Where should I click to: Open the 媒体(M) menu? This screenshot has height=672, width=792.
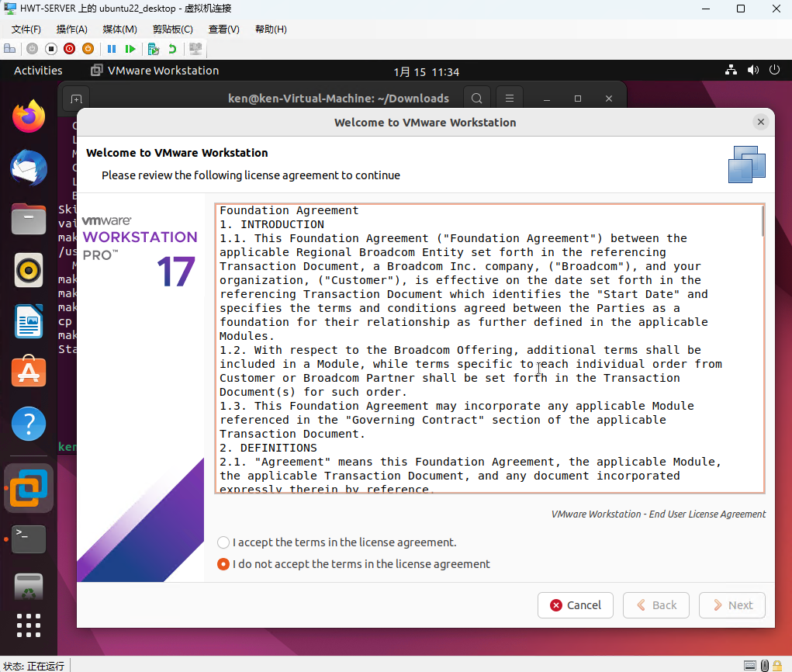click(x=119, y=29)
